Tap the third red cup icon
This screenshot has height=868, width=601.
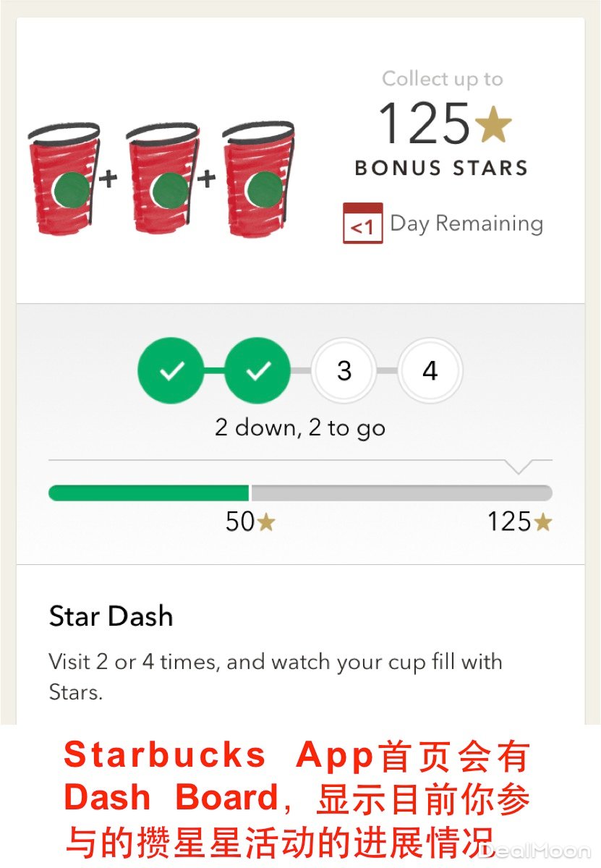259,179
